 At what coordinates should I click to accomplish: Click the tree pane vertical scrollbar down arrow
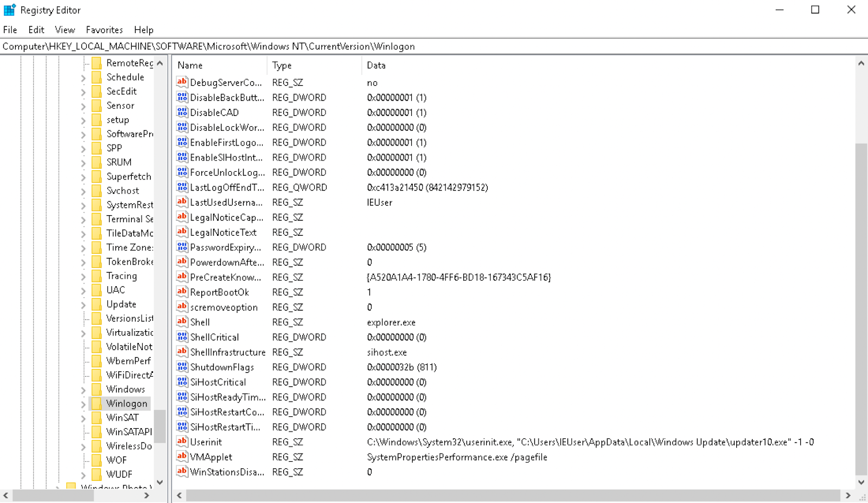[160, 482]
